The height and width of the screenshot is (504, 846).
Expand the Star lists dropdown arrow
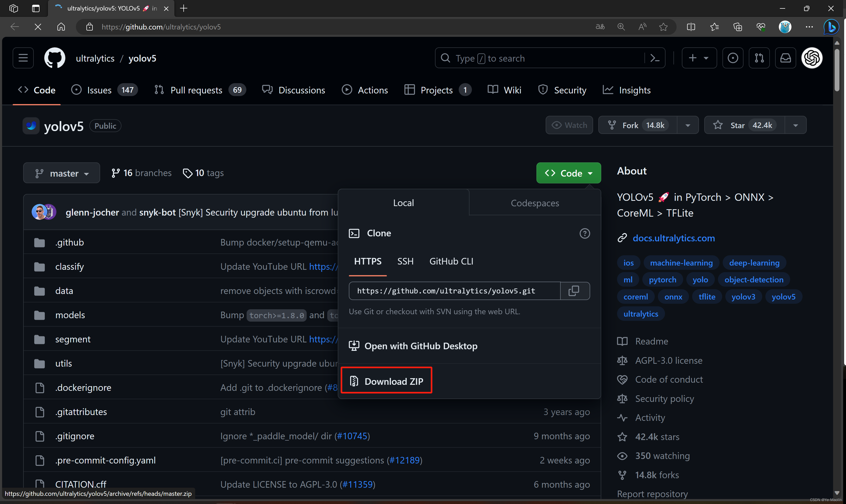pyautogui.click(x=795, y=125)
